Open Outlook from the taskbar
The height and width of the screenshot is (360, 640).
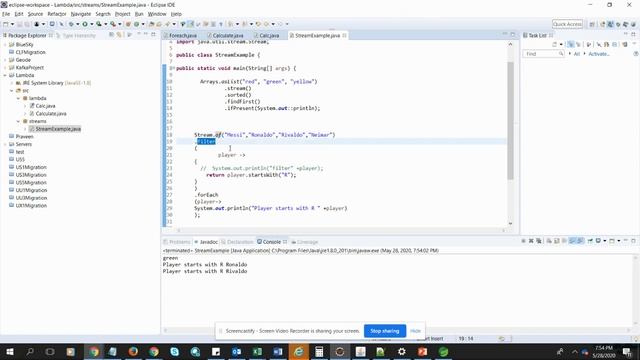(x=236, y=351)
